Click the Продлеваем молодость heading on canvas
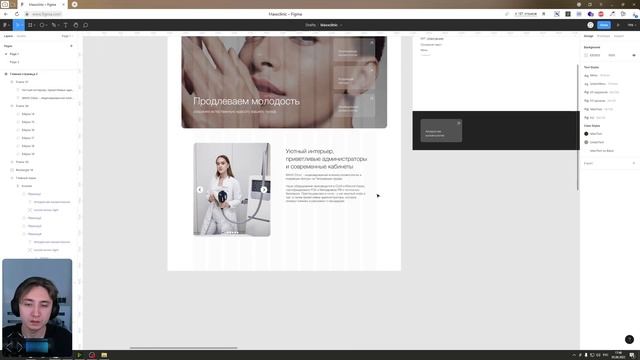 (x=247, y=101)
